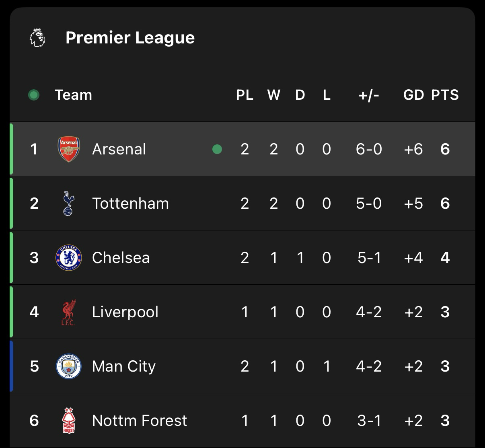This screenshot has height=448, width=485.
Task: Open Tottenham team page link
Action: tap(130, 203)
